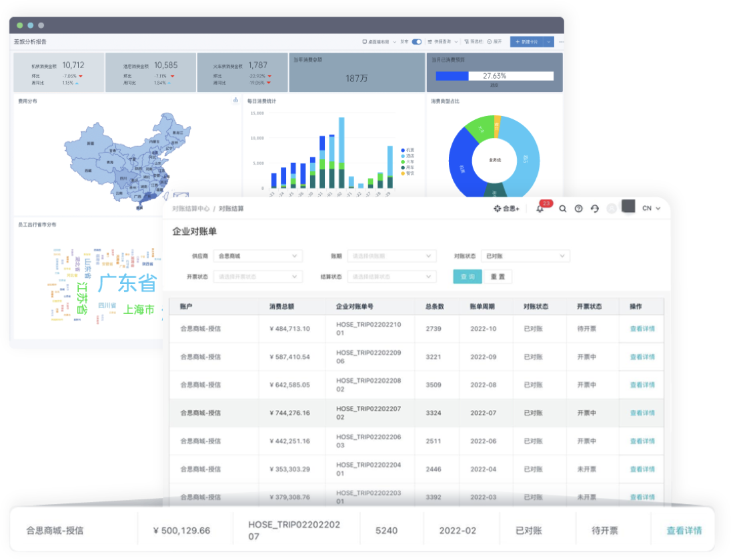
Task: Expand the 筛选栏 展开 control
Action: click(494, 42)
